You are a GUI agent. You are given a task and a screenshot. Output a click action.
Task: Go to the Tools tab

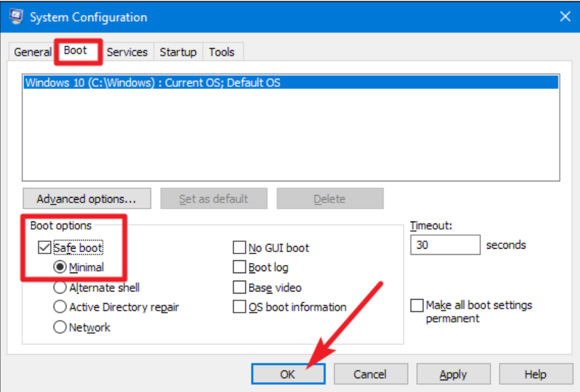click(x=222, y=52)
